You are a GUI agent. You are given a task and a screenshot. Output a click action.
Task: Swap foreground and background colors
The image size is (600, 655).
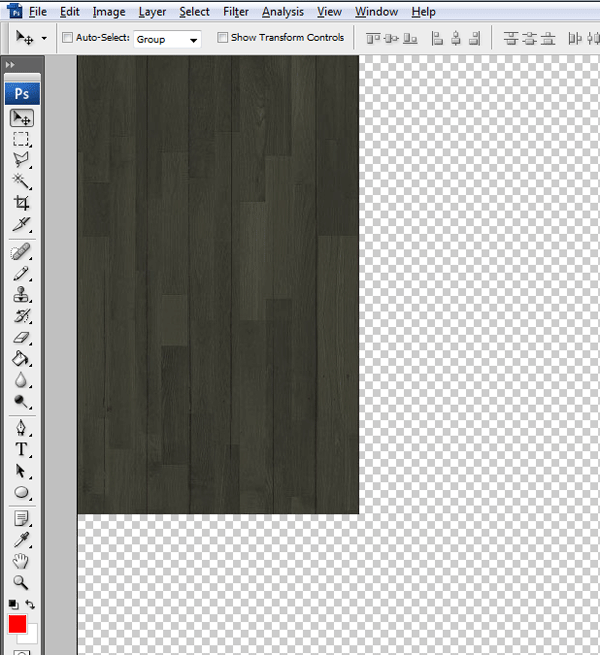click(30, 604)
